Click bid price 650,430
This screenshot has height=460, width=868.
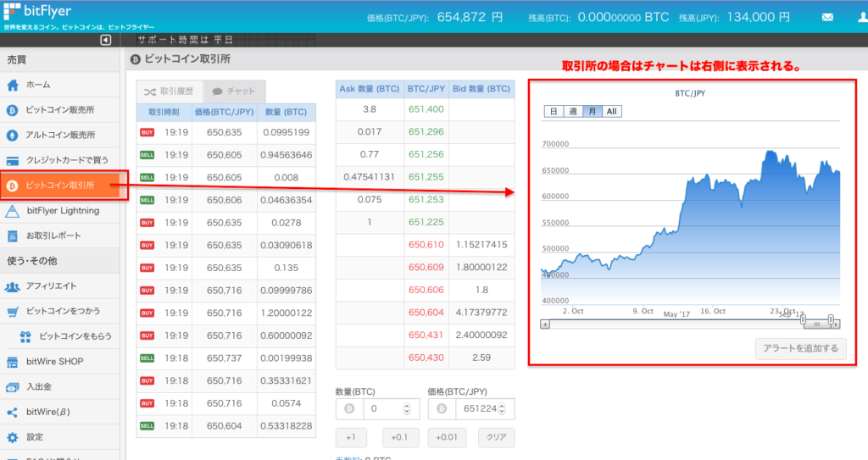[x=426, y=357]
